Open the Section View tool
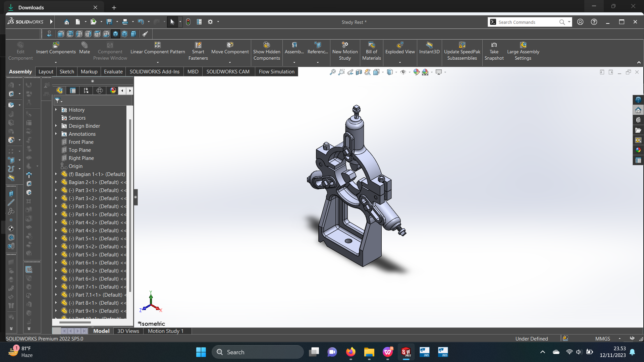 pos(359,72)
